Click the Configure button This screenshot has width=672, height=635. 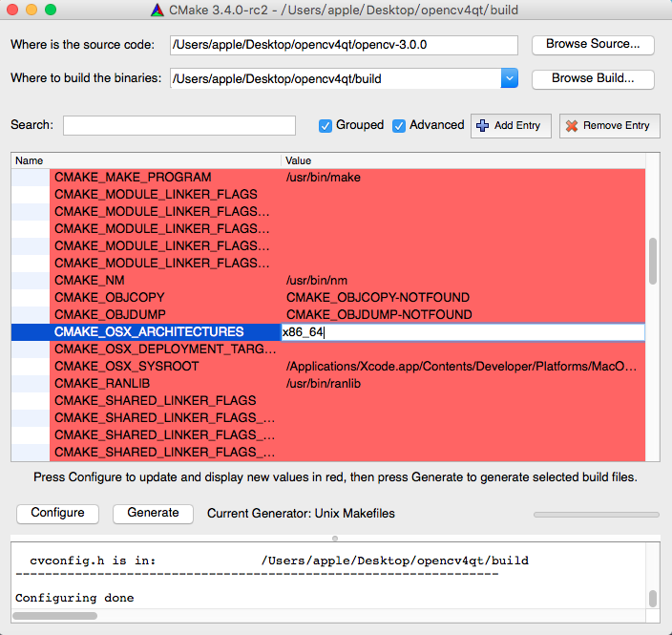(57, 513)
